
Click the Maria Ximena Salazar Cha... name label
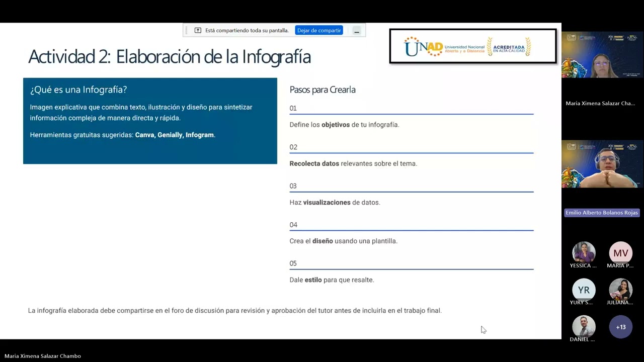[x=600, y=103]
